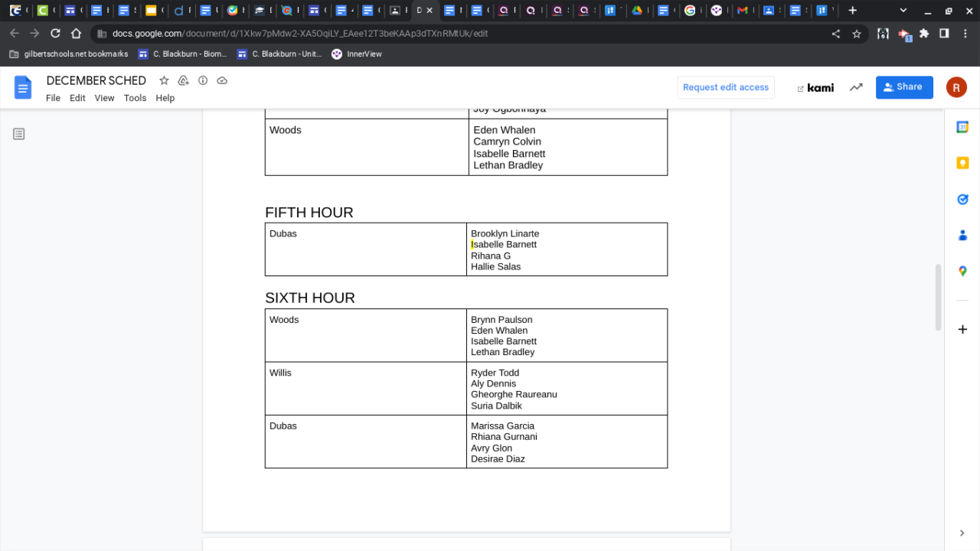Screen dimensions: 980x551
Task: Open the File menu
Action: click(x=53, y=98)
